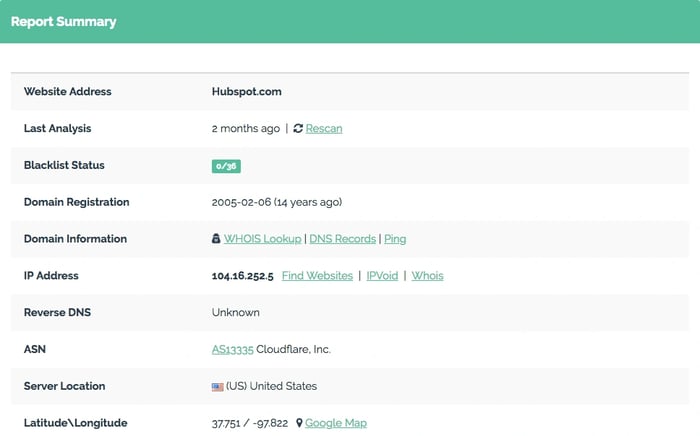This screenshot has width=700, height=436.
Task: Click the Reverse DNS label
Action: tap(57, 312)
